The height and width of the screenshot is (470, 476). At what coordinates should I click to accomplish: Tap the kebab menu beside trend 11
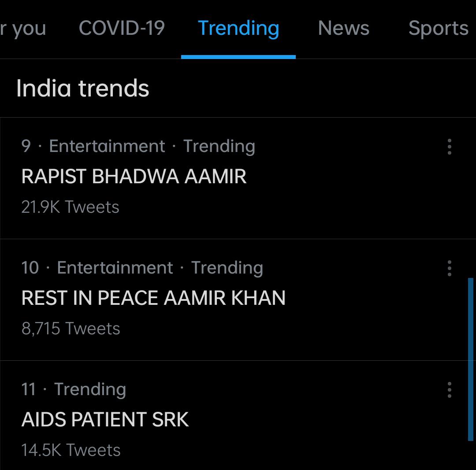tap(449, 389)
